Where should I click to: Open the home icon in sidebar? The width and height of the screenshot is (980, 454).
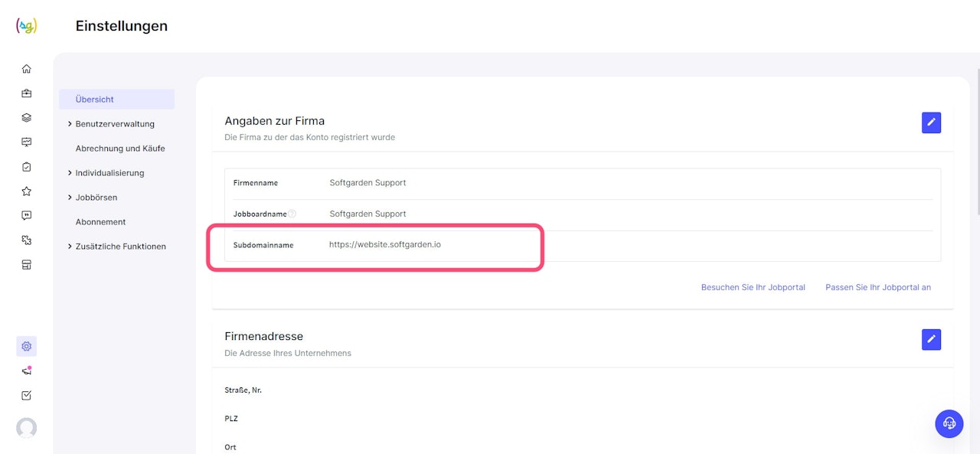pos(27,69)
